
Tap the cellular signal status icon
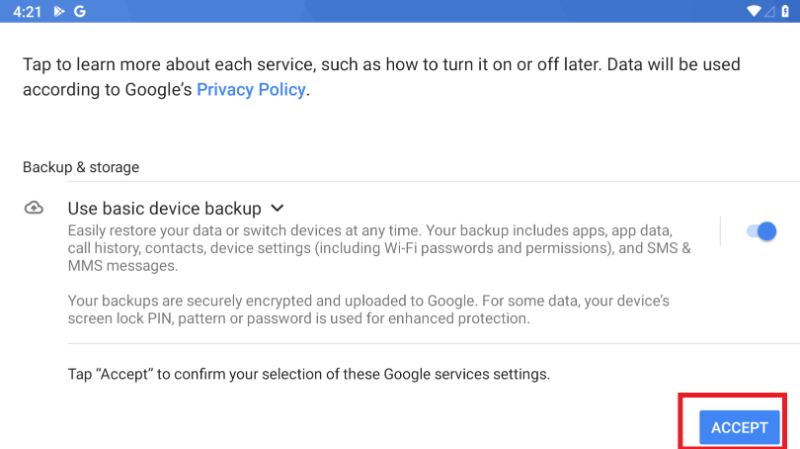coord(769,11)
